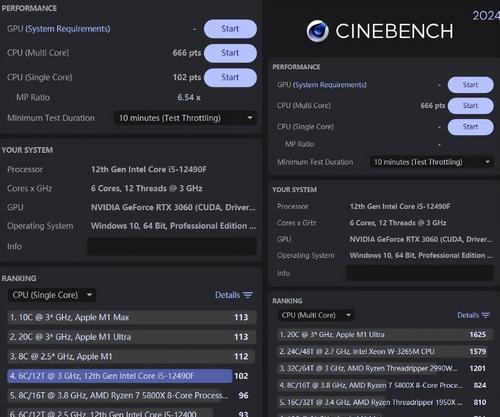Start the GPU test in right panel
The width and height of the screenshot is (500, 417).
[x=470, y=85]
